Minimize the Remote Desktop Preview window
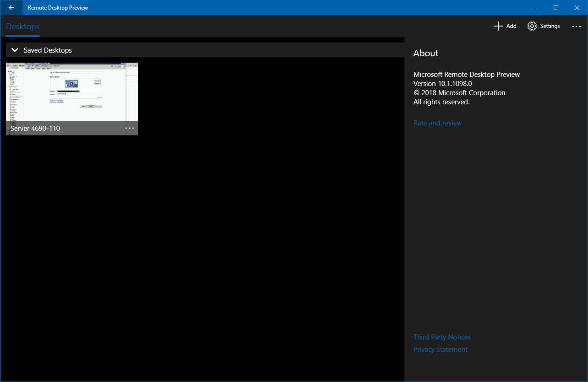 tap(535, 7)
